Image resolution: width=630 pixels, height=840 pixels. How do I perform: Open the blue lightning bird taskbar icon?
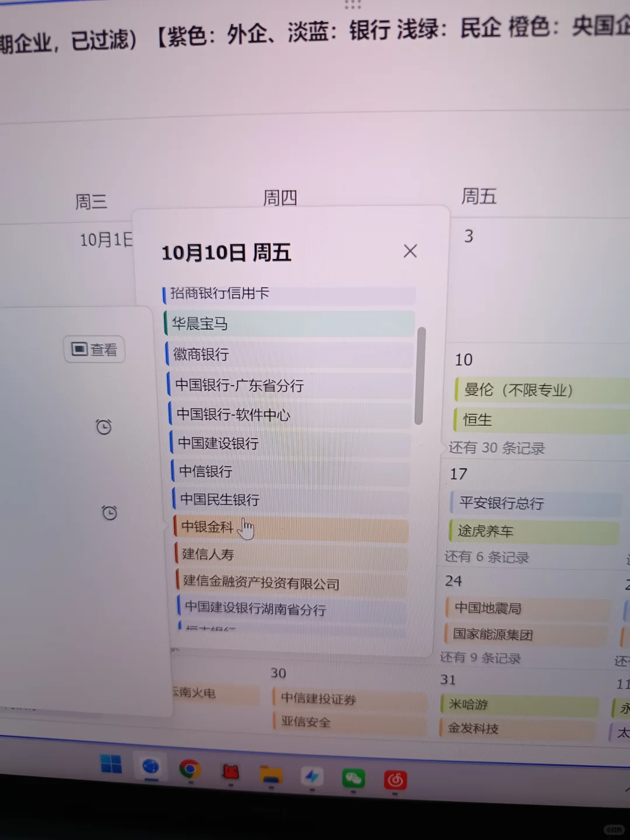pos(311,776)
